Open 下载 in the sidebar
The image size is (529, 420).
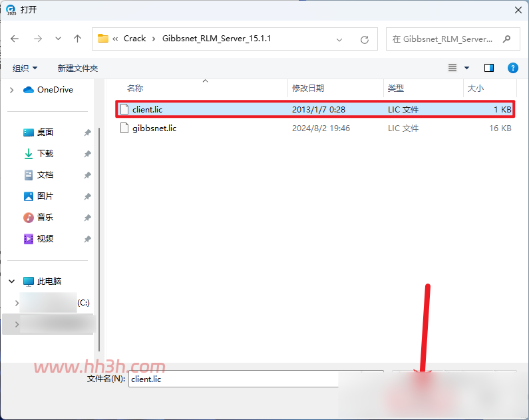point(38,154)
